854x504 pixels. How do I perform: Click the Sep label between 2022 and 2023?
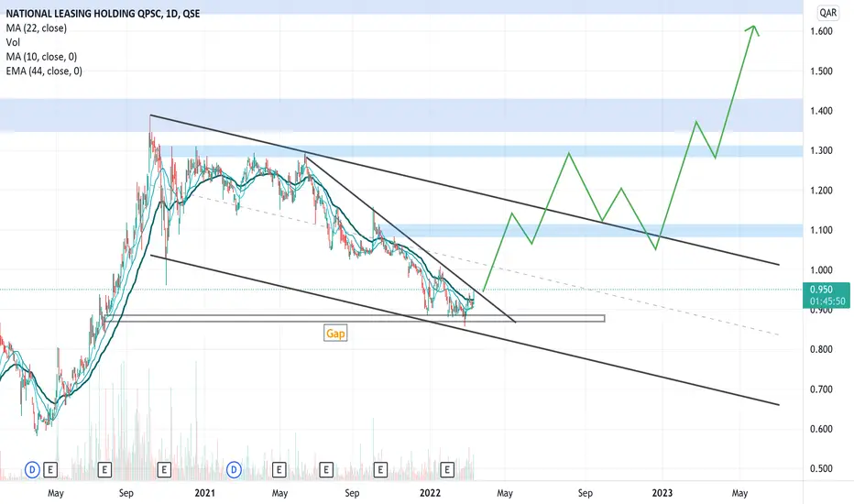tap(585, 493)
